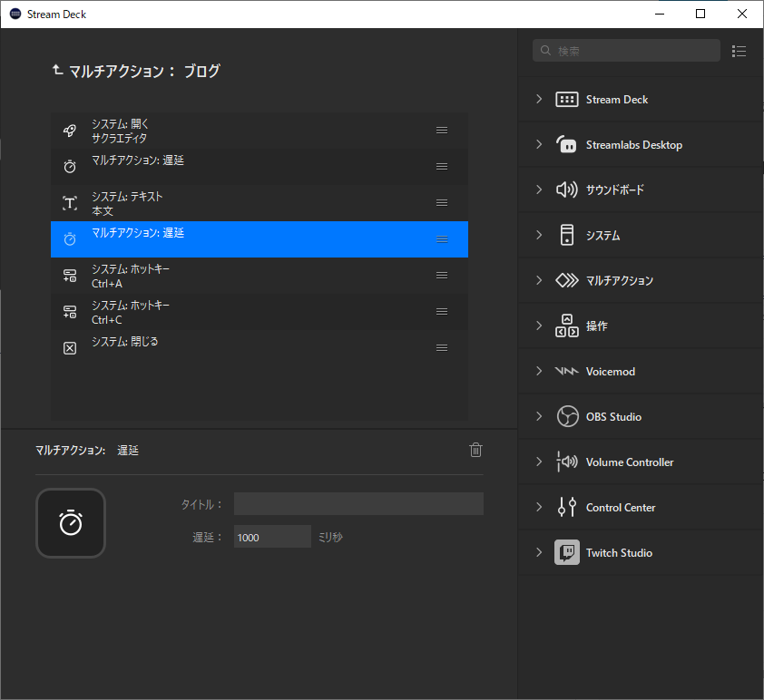Expand the Stream Deck category
This screenshot has width=764, height=700.
[x=539, y=99]
